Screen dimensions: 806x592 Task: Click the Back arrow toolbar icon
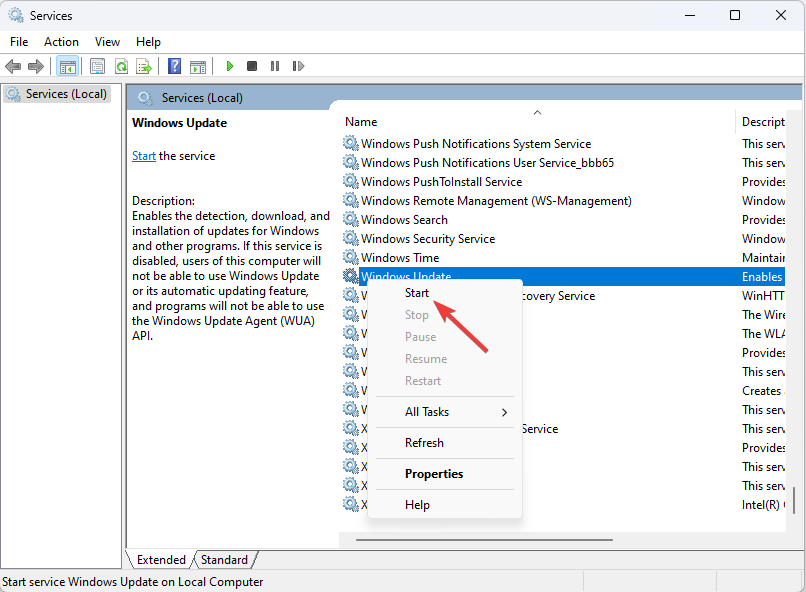pos(13,66)
